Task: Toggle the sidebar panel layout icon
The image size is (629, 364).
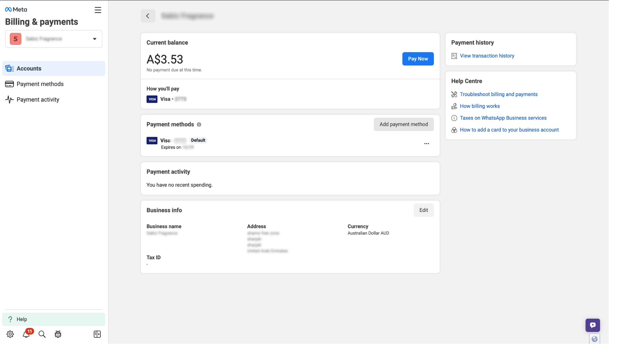Action: coord(97,334)
